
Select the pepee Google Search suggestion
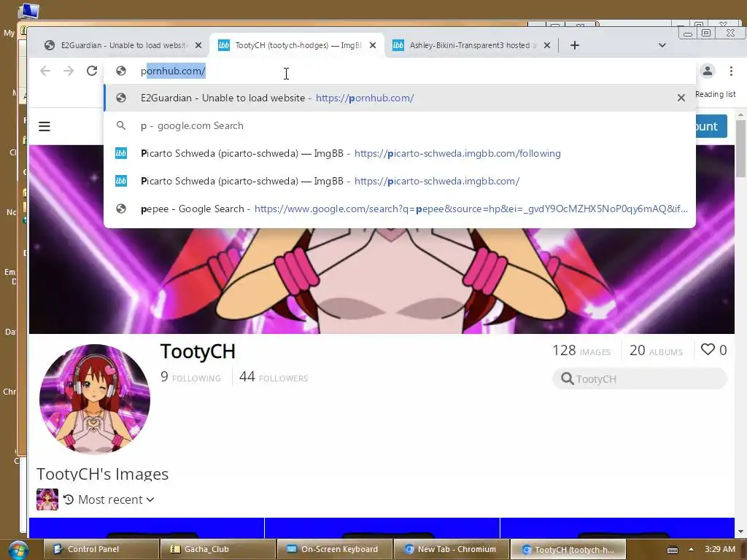tap(400, 209)
